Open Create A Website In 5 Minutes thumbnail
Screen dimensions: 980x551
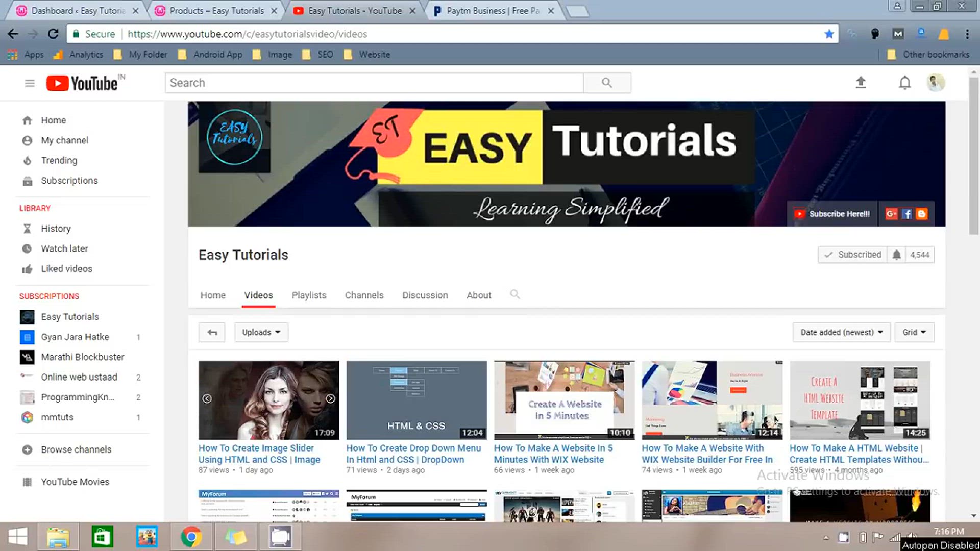coord(564,400)
